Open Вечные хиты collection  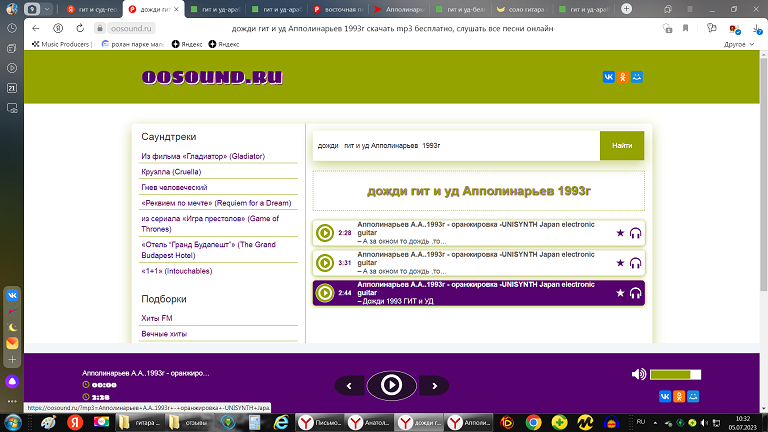(164, 334)
